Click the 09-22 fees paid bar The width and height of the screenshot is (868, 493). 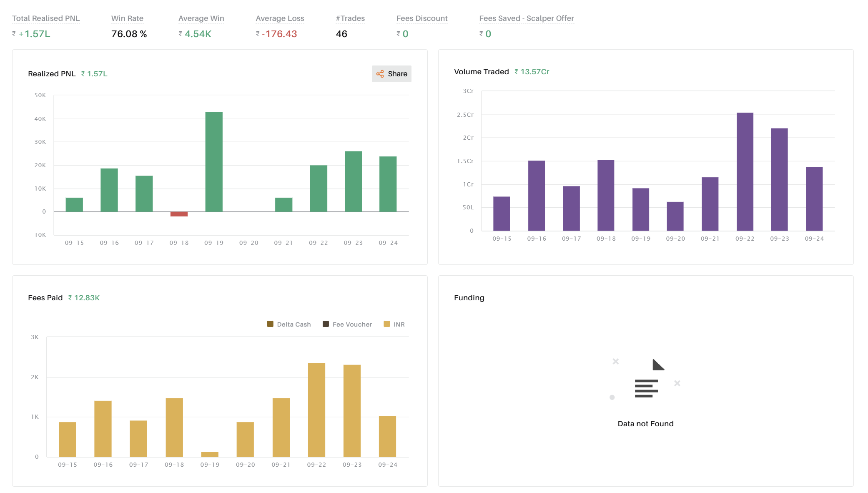[x=316, y=410]
